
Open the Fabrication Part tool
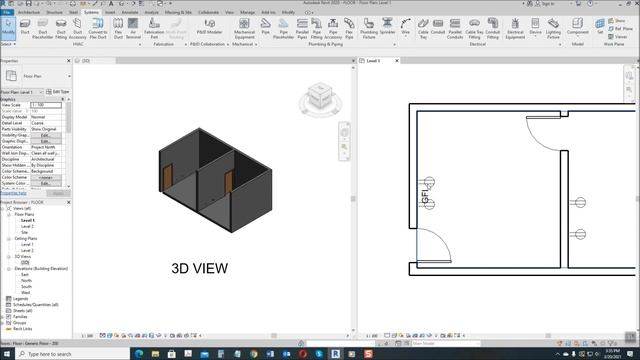click(154, 28)
